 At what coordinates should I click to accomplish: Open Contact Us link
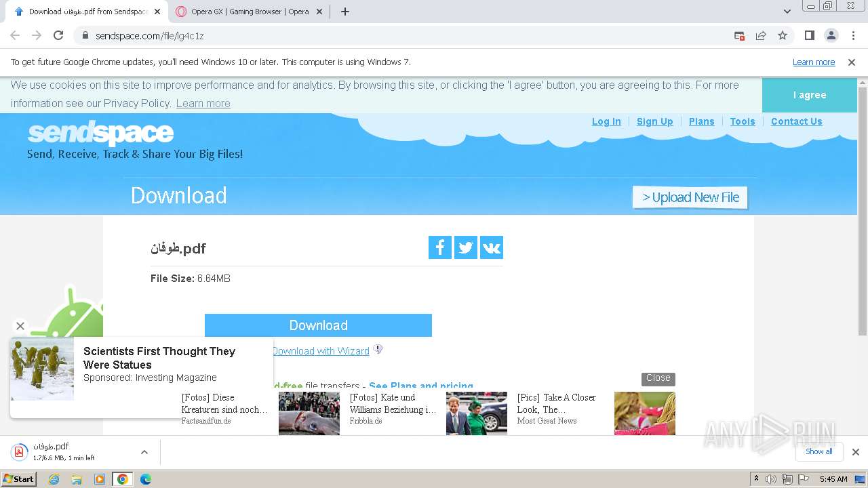coord(797,121)
